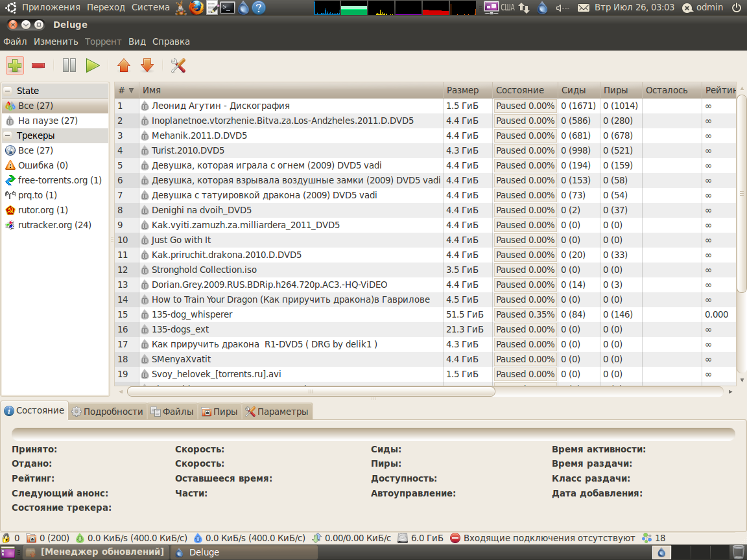Viewport: 747px width, 560px height.
Task: Sort by the # column arrow
Action: (x=131, y=90)
